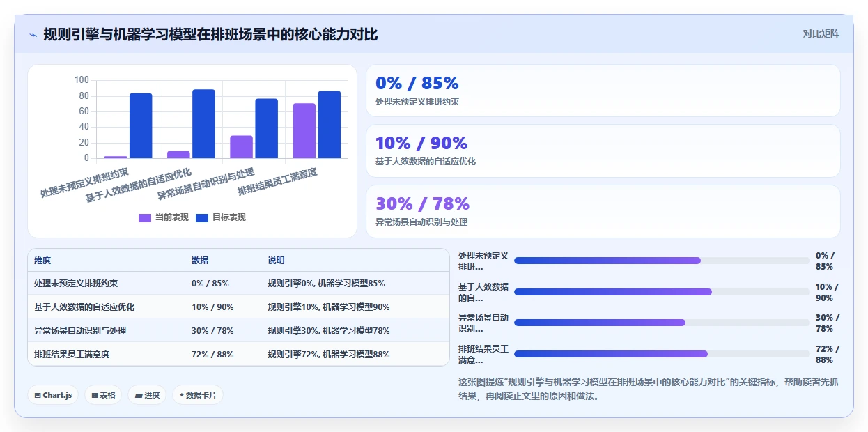
Task: Click blue target bar for 处理未预定义排班约束
Action: tap(141, 126)
